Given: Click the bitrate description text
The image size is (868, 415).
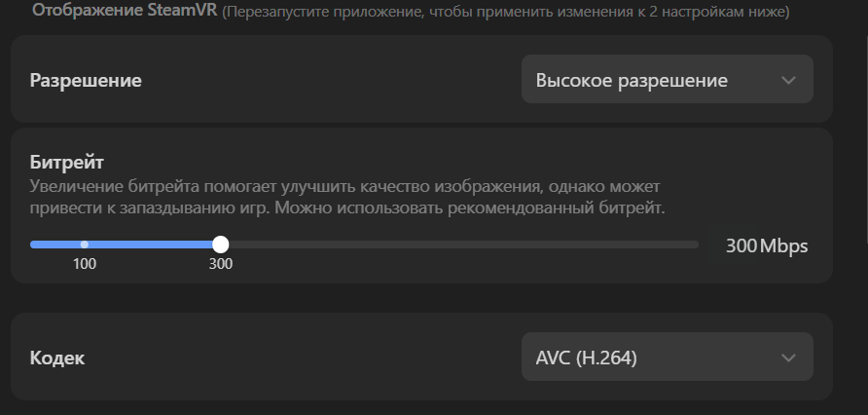Looking at the screenshot, I should coord(347,197).
